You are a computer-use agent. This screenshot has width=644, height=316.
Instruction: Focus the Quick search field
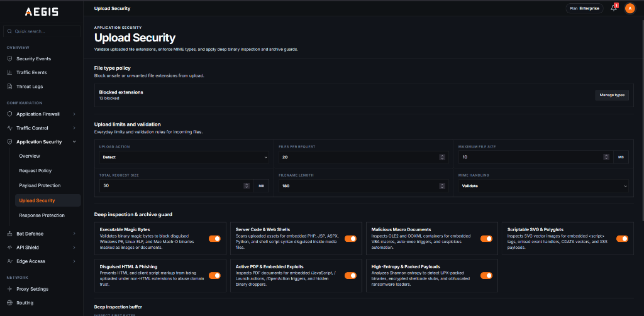(x=42, y=31)
